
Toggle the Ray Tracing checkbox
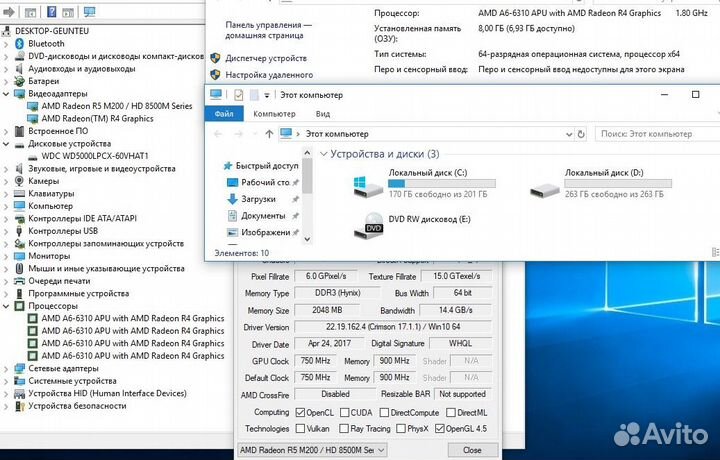[x=344, y=428]
